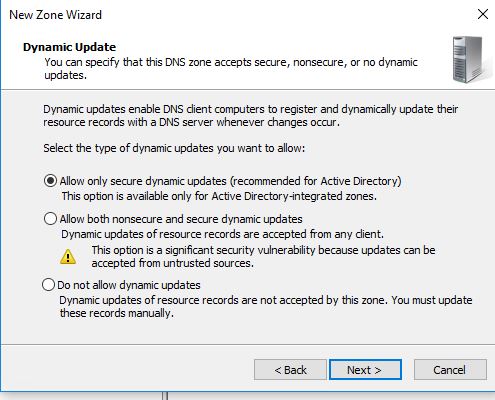Go to the previous page with Back

coord(290,370)
